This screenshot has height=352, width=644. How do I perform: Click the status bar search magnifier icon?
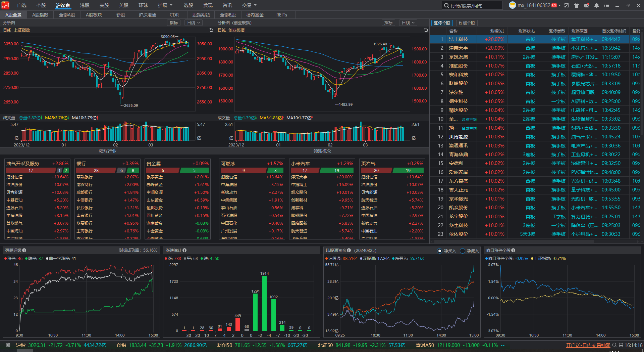point(614,345)
